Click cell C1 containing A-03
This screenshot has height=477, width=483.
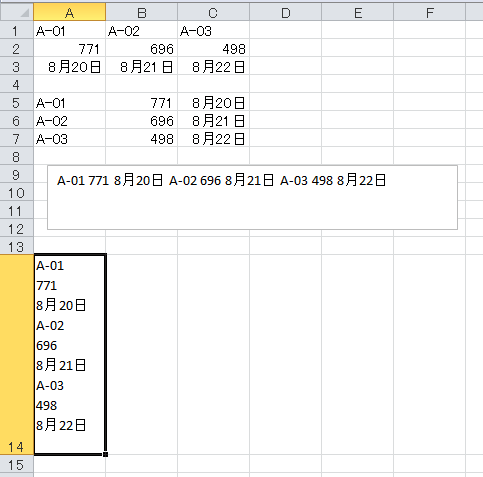214,30
